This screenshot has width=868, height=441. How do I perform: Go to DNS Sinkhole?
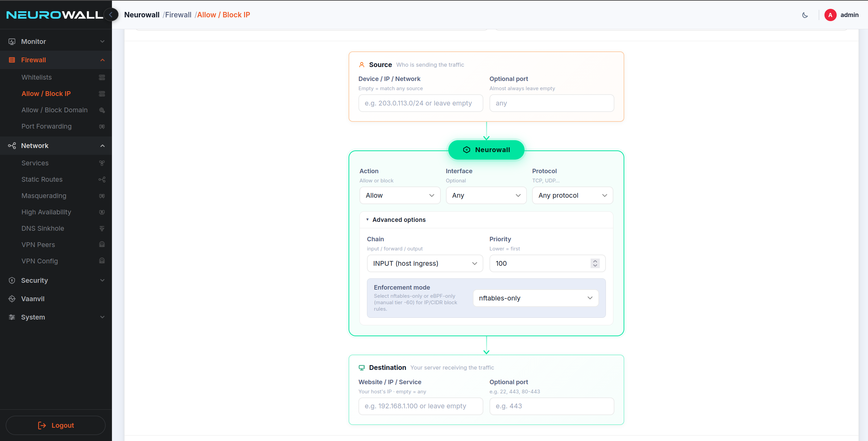(x=43, y=229)
